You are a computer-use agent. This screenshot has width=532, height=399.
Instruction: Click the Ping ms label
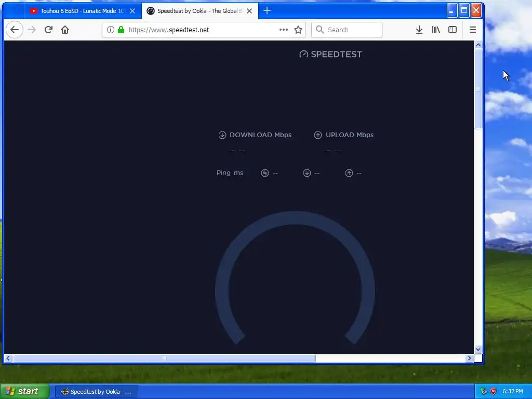pos(230,173)
